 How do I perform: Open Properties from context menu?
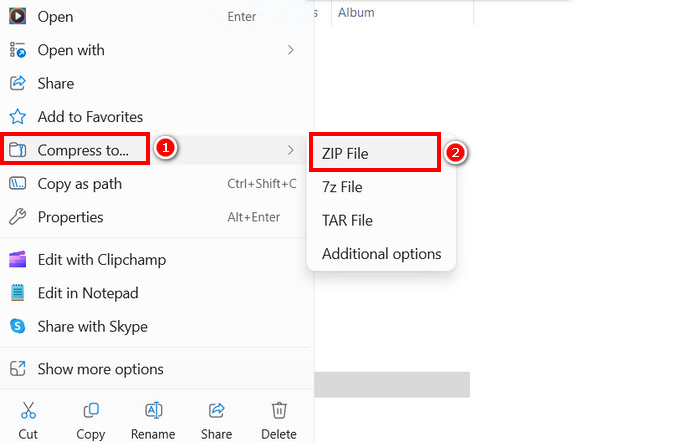pos(70,217)
